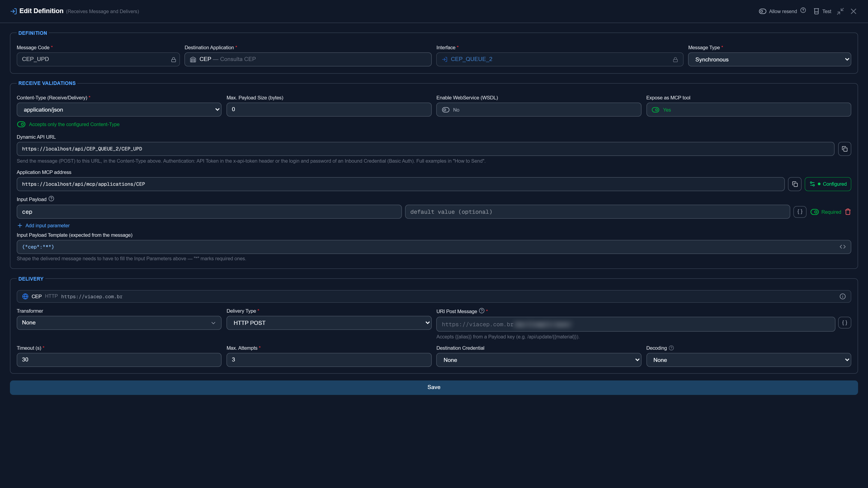This screenshot has width=868, height=488.
Task: Open the Decoding None dropdown
Action: 748,360
